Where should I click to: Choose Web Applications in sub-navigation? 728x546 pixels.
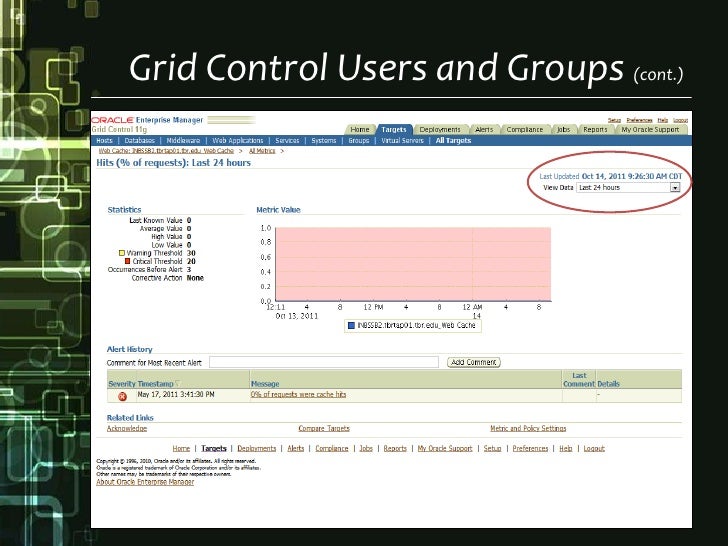pyautogui.click(x=238, y=141)
